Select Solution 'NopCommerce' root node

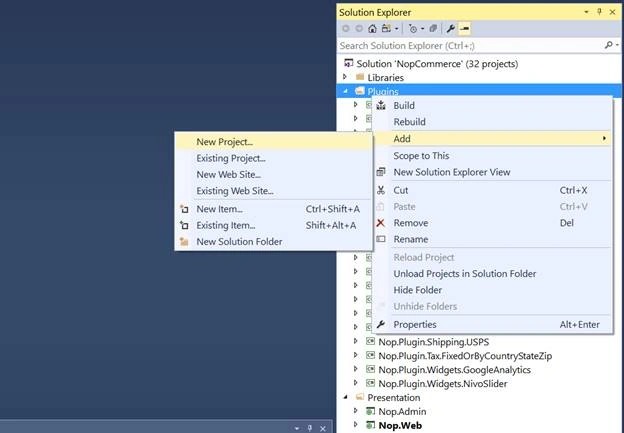437,64
